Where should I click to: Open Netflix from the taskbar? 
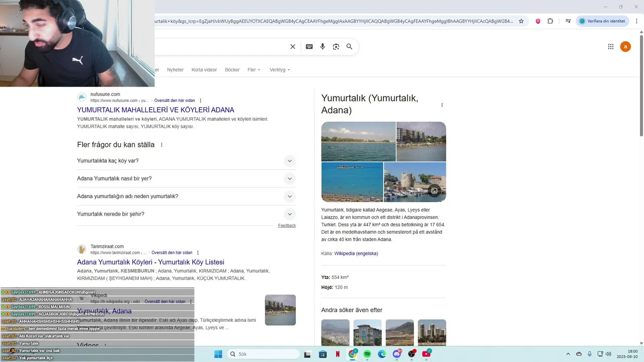(338, 354)
